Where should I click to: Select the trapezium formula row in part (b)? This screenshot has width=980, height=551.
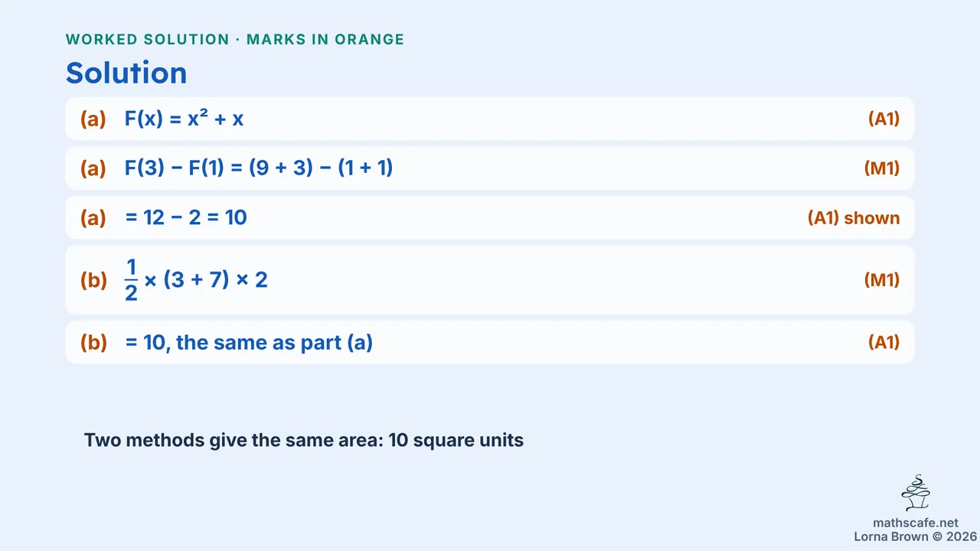(490, 280)
